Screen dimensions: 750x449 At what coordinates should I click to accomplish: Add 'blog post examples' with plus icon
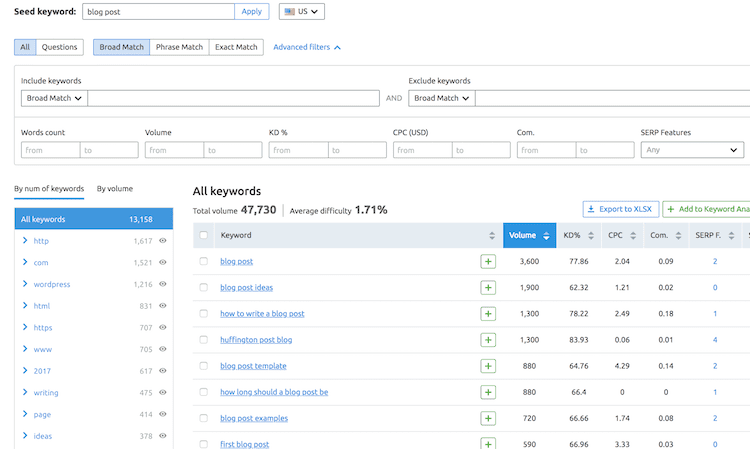[488, 418]
